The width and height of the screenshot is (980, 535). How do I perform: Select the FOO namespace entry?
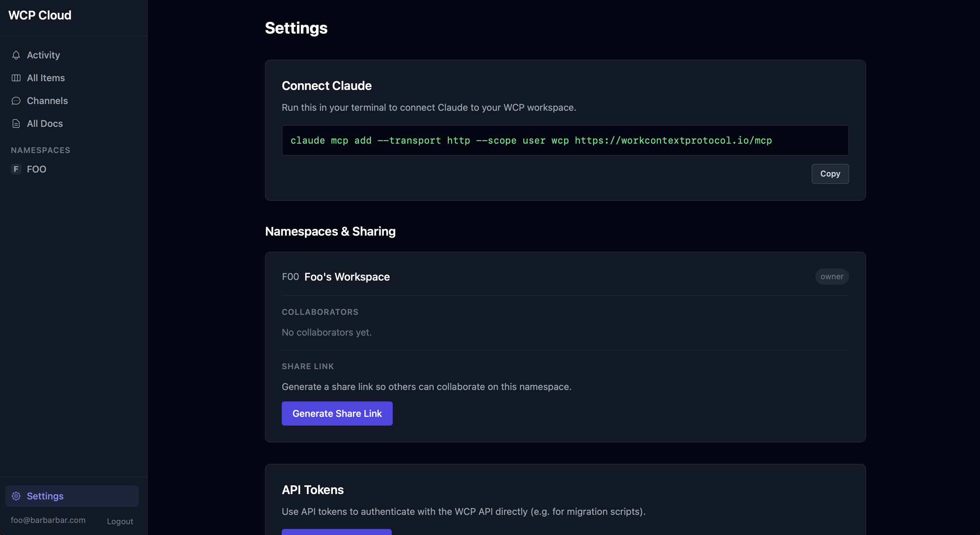36,169
